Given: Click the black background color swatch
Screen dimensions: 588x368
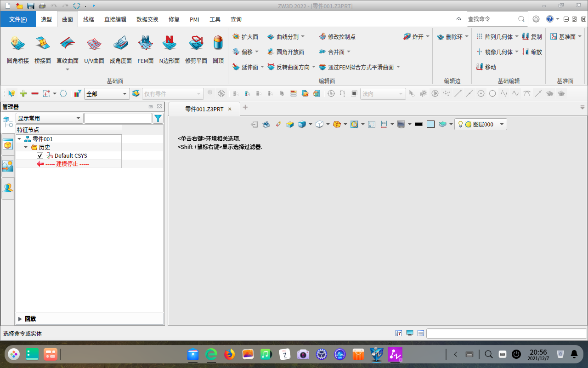Looking at the screenshot, I should pyautogui.click(x=418, y=124).
